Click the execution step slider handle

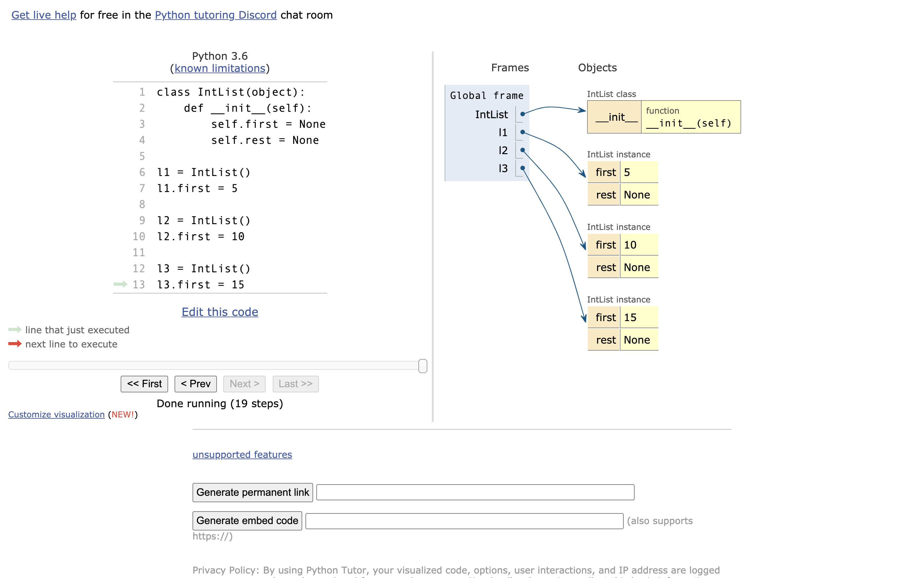[x=423, y=366]
